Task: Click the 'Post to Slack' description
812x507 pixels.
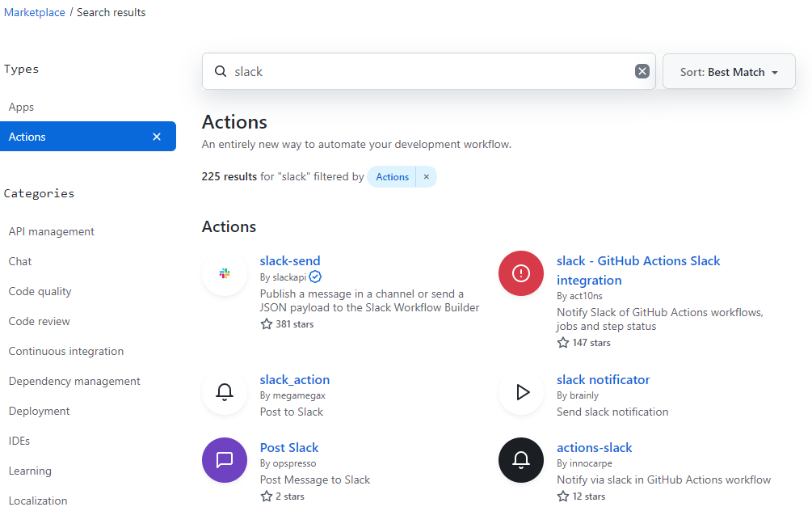Action: (292, 412)
